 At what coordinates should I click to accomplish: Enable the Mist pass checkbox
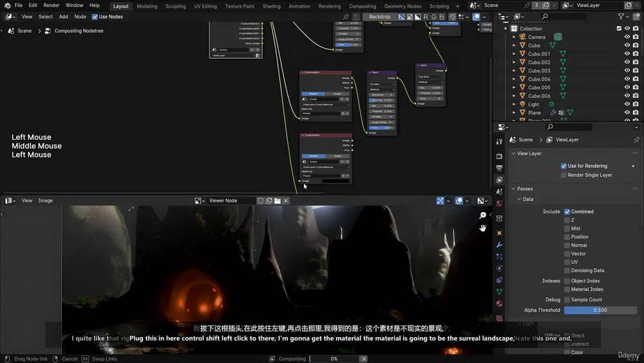[x=567, y=229]
